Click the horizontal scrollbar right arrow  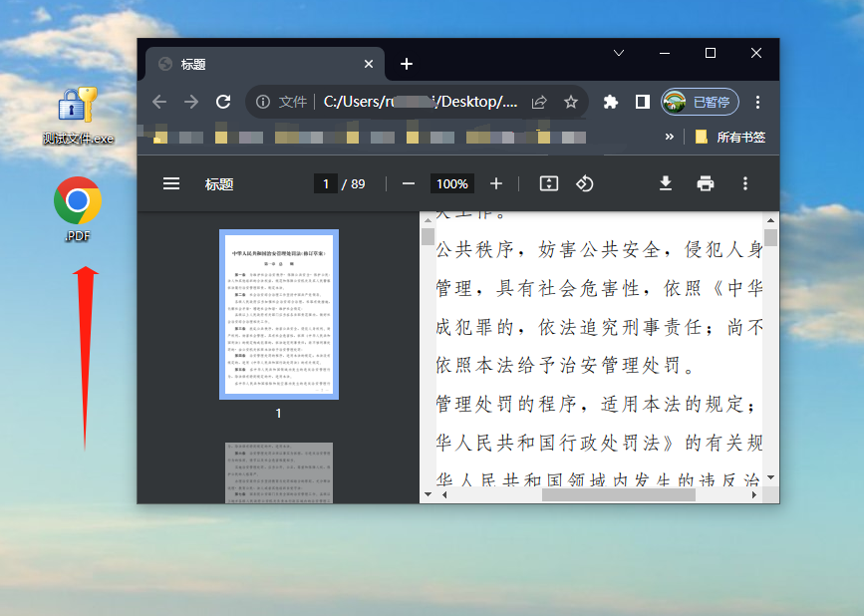(754, 494)
